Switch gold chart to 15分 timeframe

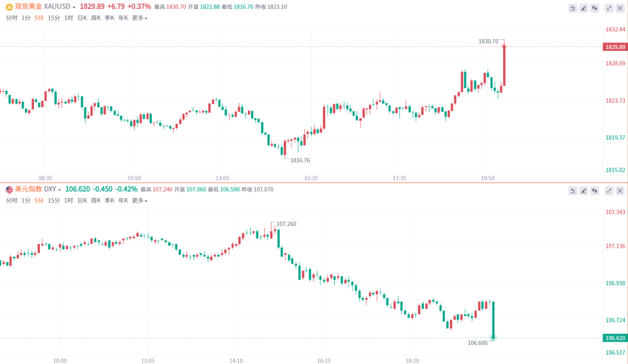coord(54,18)
